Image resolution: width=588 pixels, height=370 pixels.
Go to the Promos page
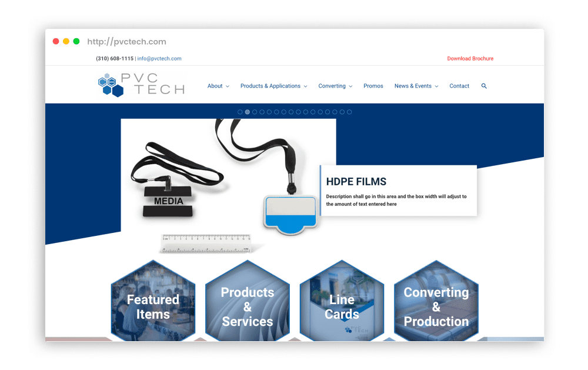373,86
